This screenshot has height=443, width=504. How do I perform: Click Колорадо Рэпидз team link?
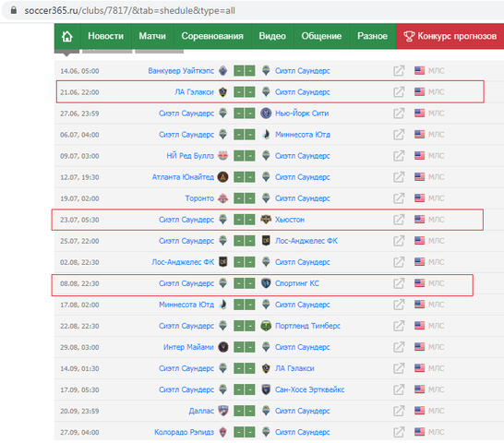click(x=184, y=432)
